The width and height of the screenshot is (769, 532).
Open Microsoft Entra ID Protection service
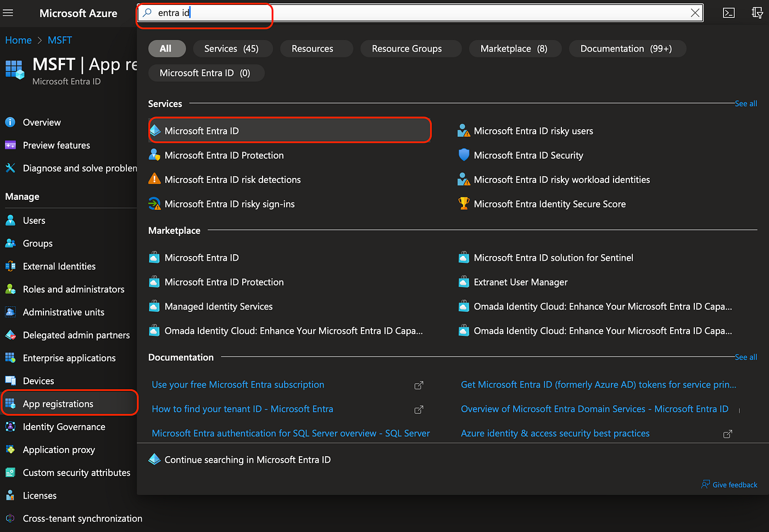click(224, 155)
